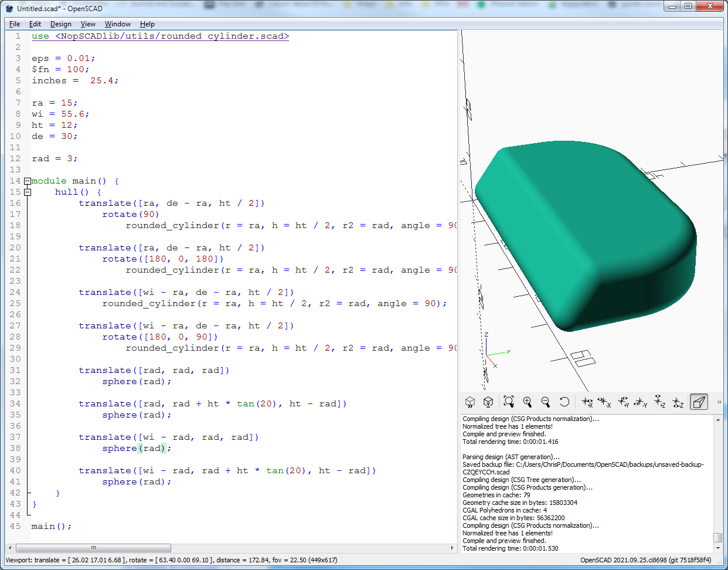Open the Design menu
This screenshot has height=570, width=728.
(60, 24)
